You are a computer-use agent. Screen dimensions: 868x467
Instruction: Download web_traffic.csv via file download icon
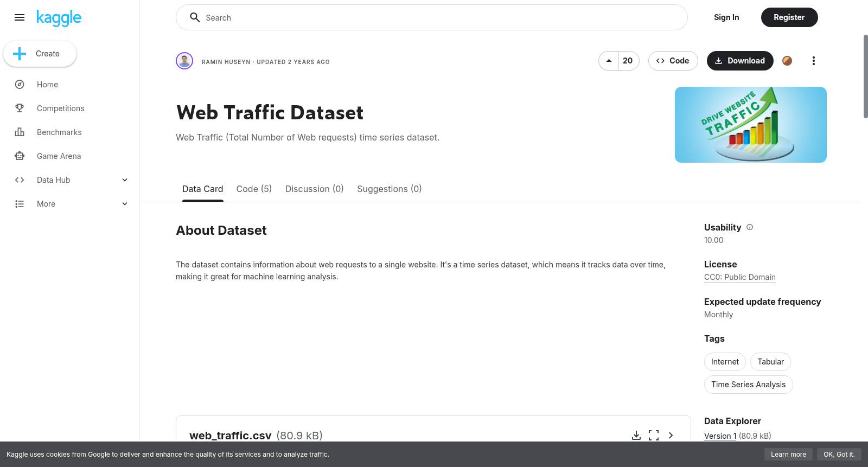click(x=636, y=436)
